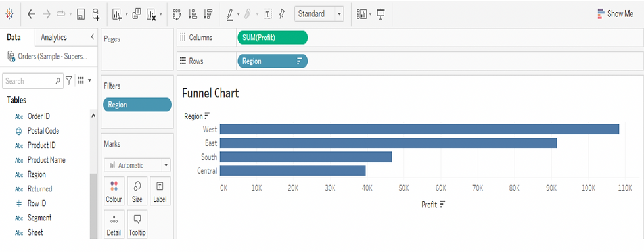Start presentation mode icon
Image resolution: width=644 pixels, height=252 pixels.
[x=380, y=14]
